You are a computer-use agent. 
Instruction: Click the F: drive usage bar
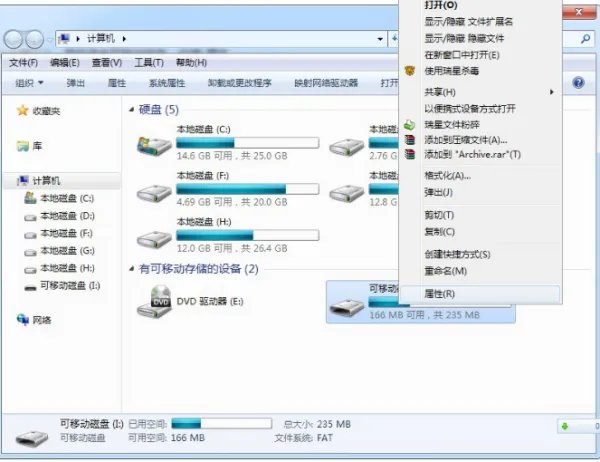click(x=248, y=189)
